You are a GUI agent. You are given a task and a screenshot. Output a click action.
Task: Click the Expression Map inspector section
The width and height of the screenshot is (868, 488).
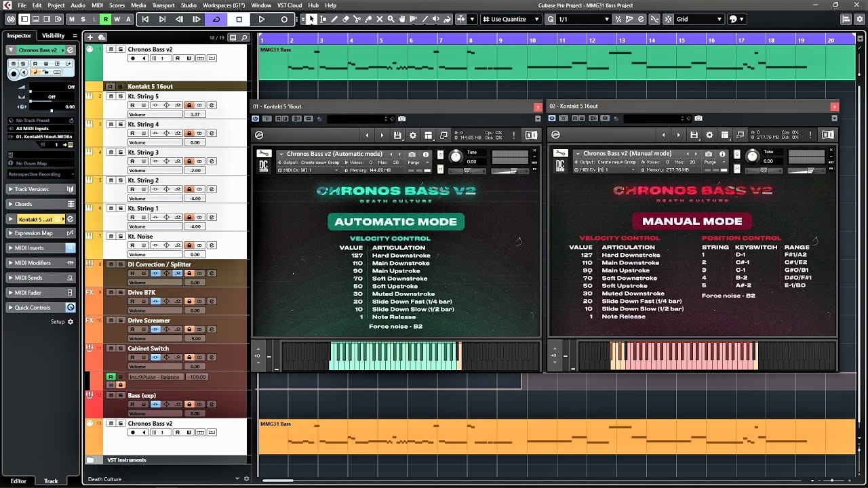pos(41,233)
